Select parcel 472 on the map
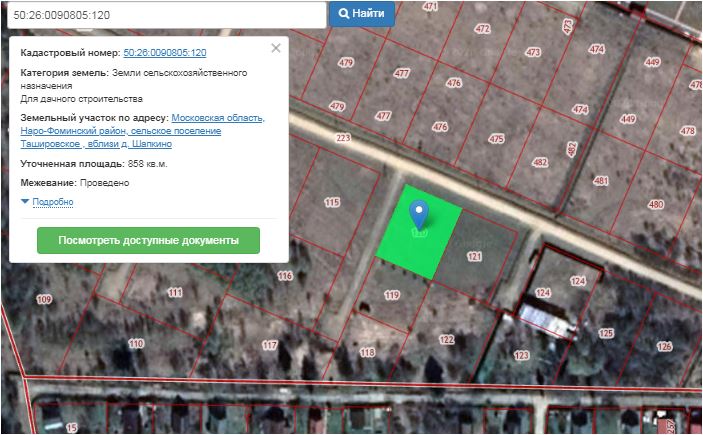 [x=483, y=30]
